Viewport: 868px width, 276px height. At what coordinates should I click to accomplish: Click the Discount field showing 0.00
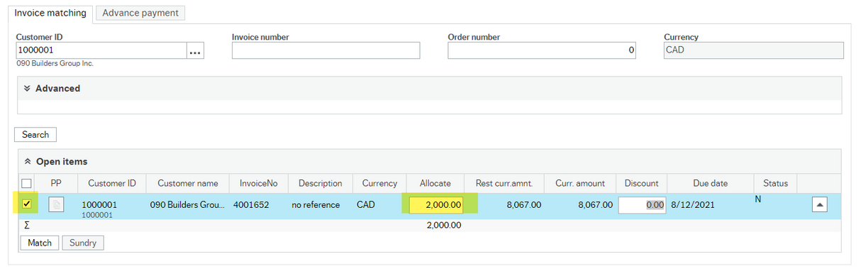[x=642, y=205]
